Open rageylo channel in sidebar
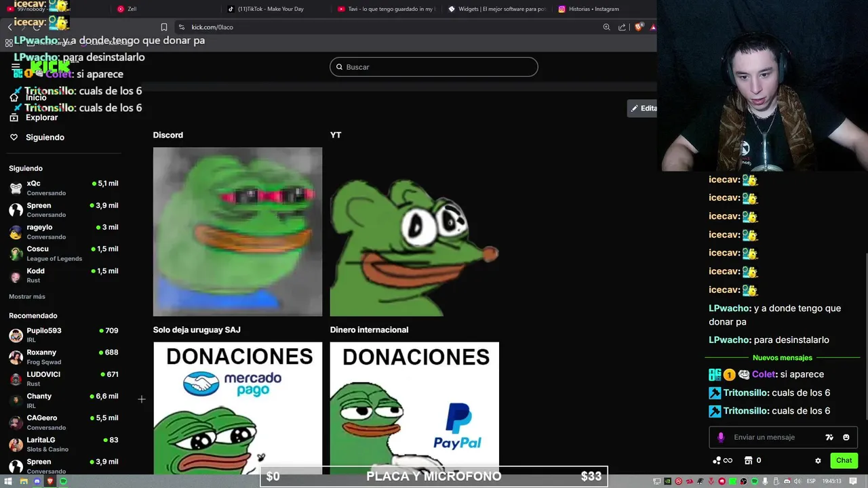The width and height of the screenshot is (868, 488). [64, 231]
